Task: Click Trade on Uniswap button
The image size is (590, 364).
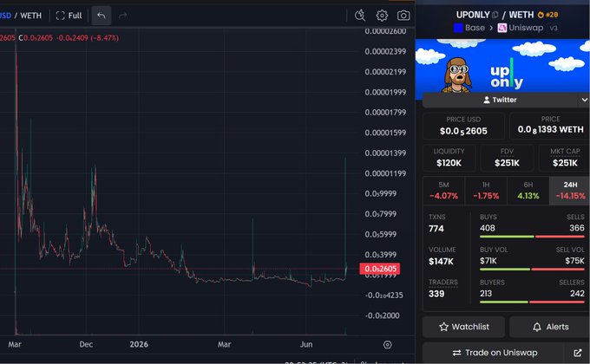Action: tap(495, 353)
